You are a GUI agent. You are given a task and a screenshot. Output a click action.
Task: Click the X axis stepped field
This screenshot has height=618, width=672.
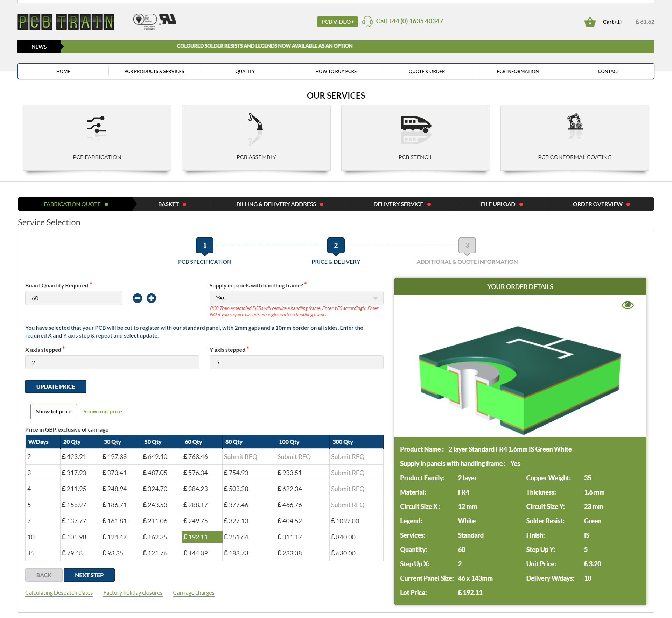click(112, 362)
